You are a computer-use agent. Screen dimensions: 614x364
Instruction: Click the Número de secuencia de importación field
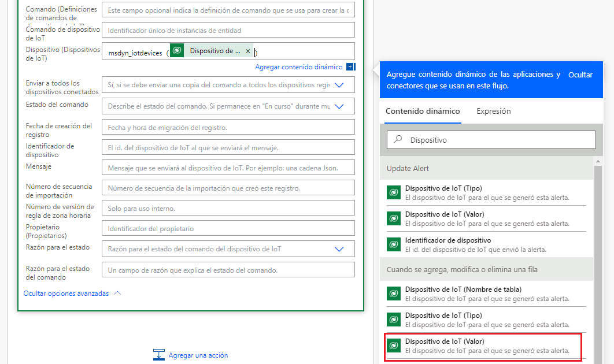[x=228, y=188]
